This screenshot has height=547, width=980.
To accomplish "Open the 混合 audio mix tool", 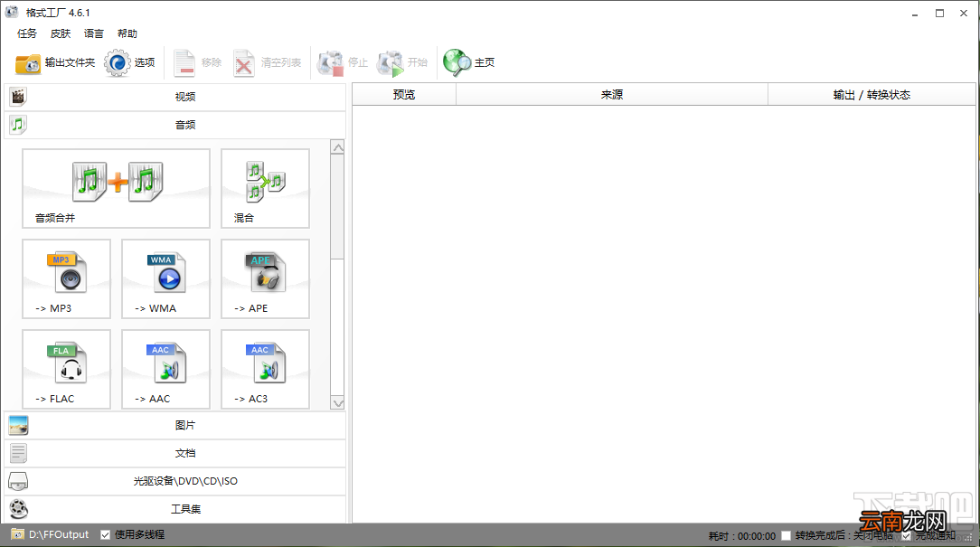I will pos(265,188).
